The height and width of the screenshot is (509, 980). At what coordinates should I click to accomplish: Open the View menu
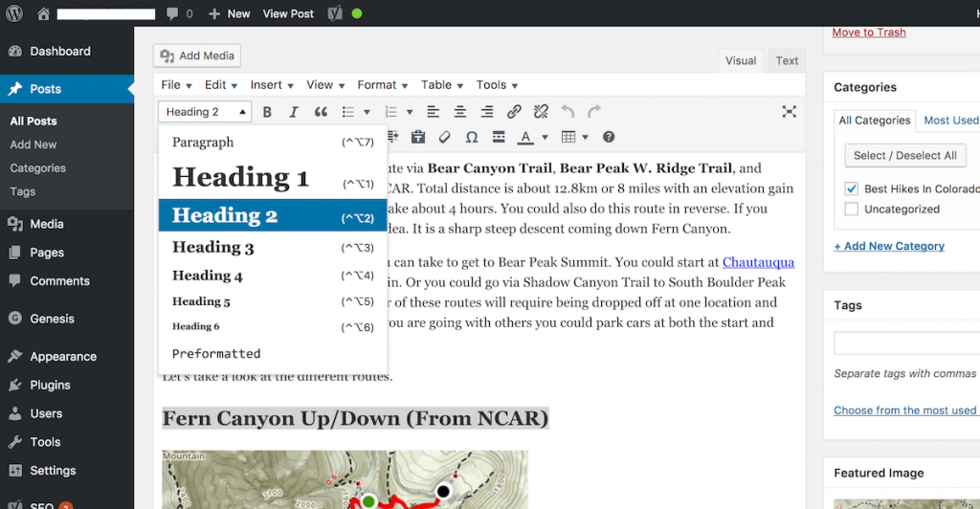pos(325,85)
